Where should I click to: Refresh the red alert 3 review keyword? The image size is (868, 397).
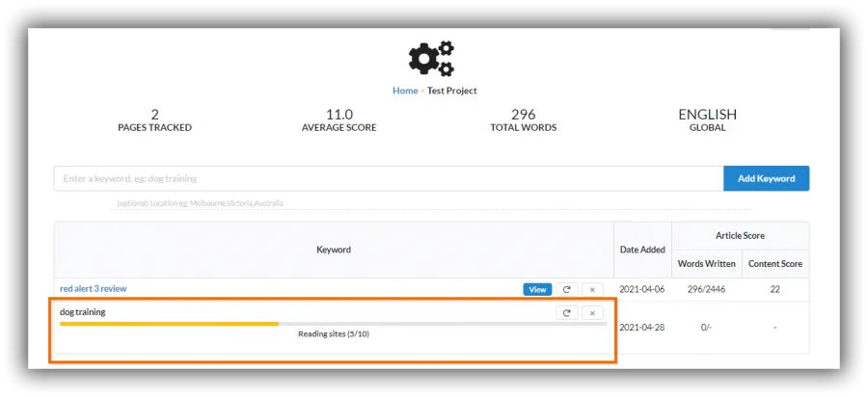click(x=567, y=289)
